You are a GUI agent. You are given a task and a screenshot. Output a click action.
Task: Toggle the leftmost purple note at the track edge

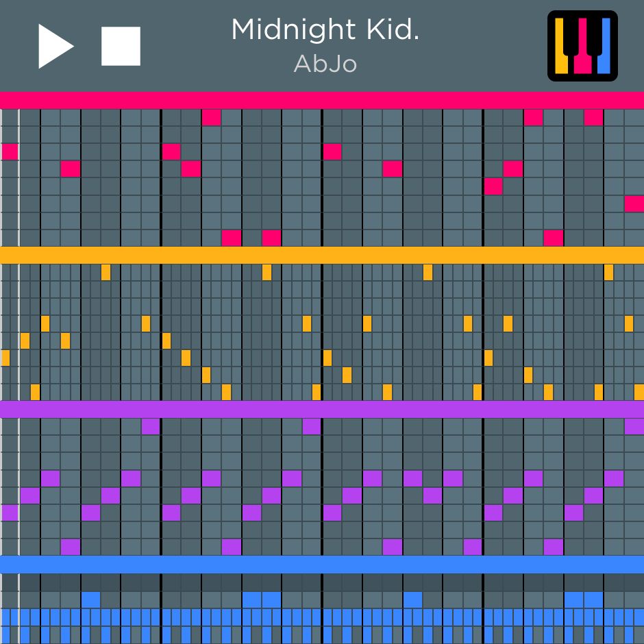pos(10,512)
